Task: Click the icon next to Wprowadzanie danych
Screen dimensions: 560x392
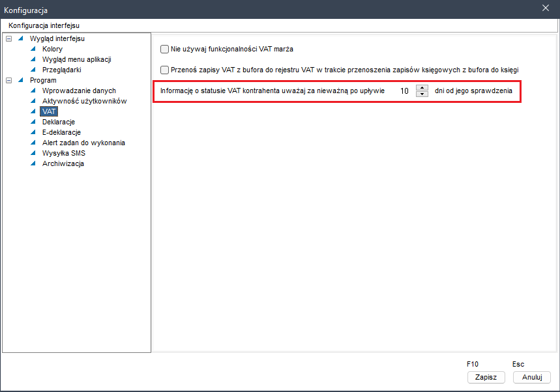Action: click(x=33, y=91)
